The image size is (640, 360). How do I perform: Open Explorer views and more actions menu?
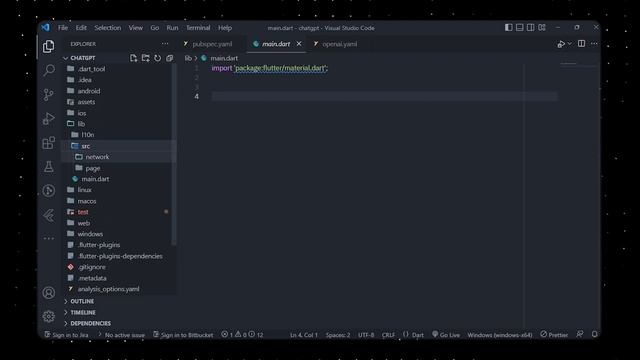[164, 44]
